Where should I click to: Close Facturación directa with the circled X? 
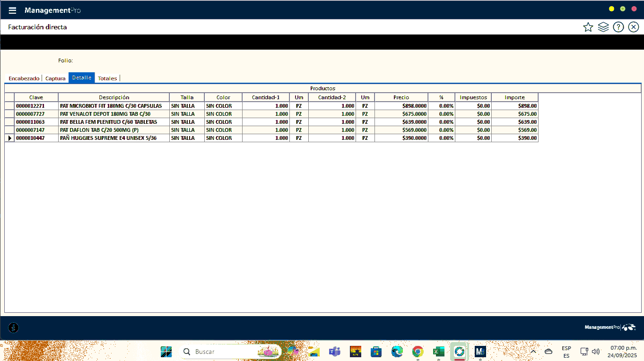pyautogui.click(x=633, y=27)
